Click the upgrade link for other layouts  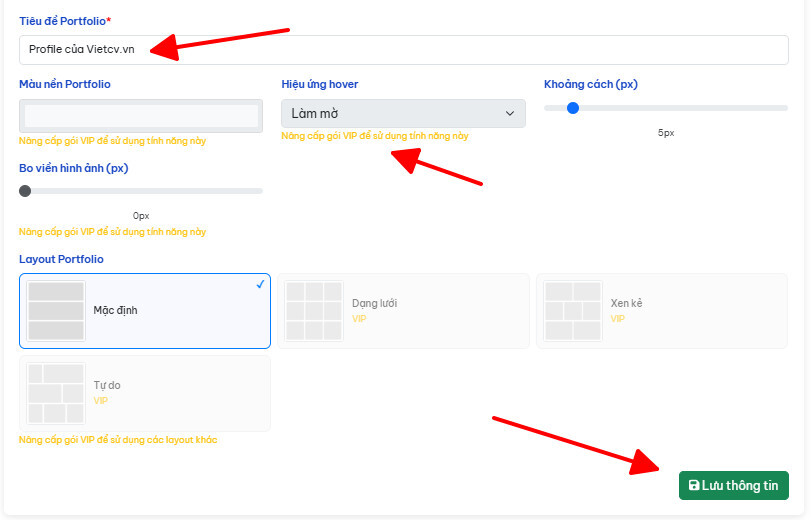pos(118,440)
